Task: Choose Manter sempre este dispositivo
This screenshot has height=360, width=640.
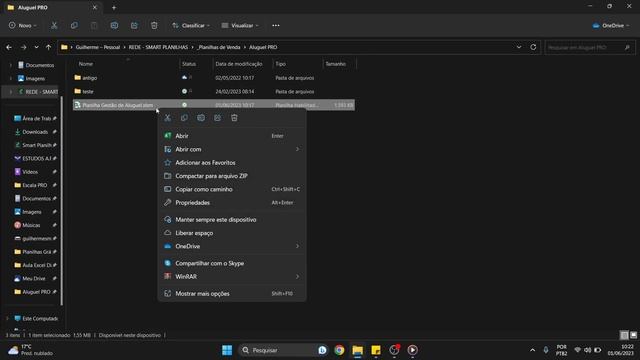Action: point(232,220)
